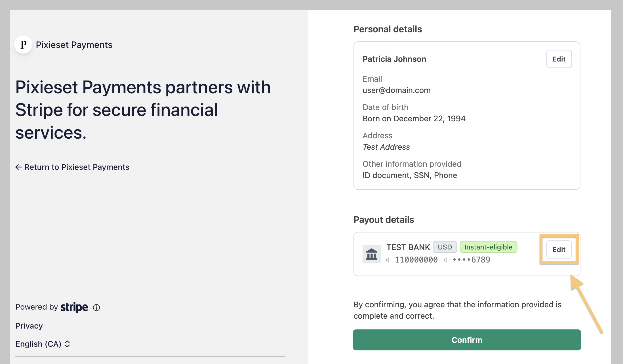
Task: Click the routing number icon before 110000000
Action: [x=388, y=260]
